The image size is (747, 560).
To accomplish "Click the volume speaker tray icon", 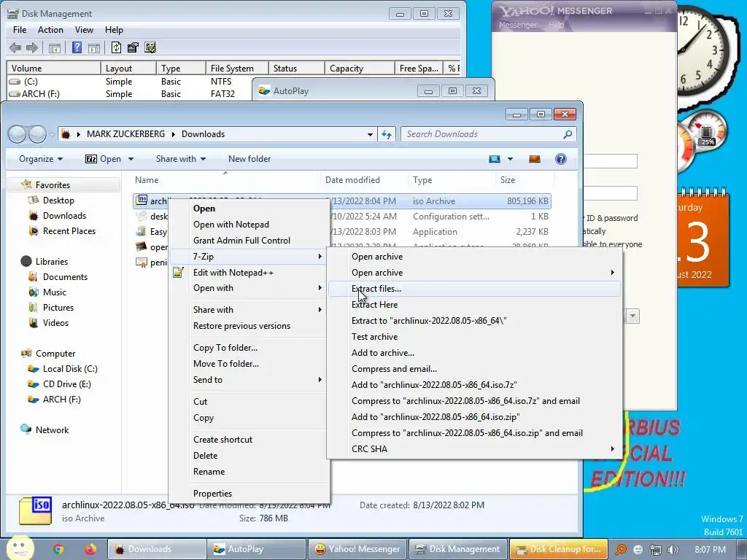I will 673,550.
